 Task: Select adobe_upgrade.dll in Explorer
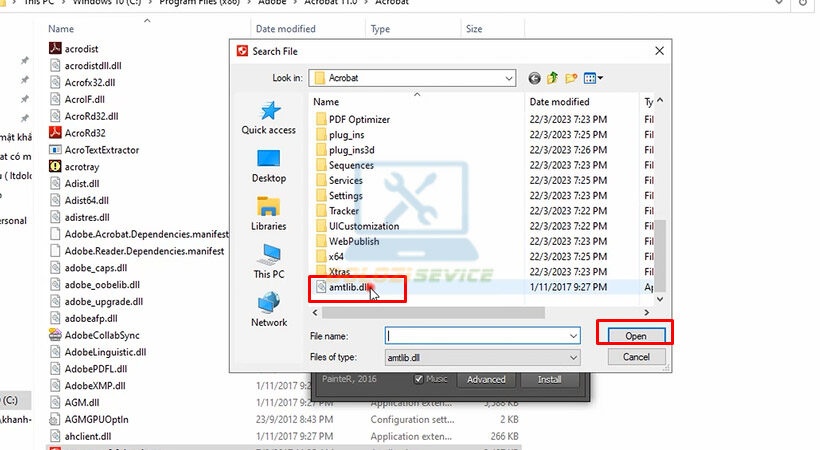coord(96,301)
